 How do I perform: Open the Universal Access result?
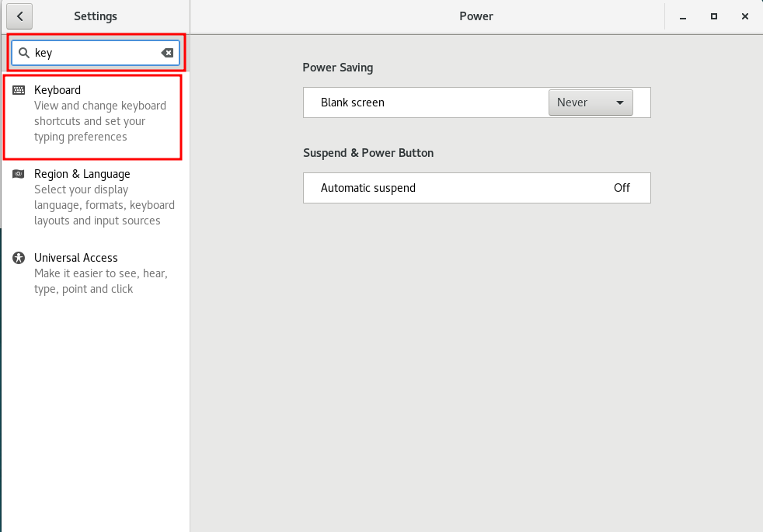tap(95, 273)
